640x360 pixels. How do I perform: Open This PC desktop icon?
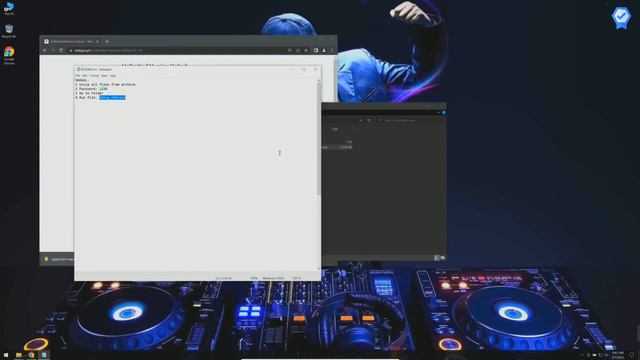(x=9, y=8)
